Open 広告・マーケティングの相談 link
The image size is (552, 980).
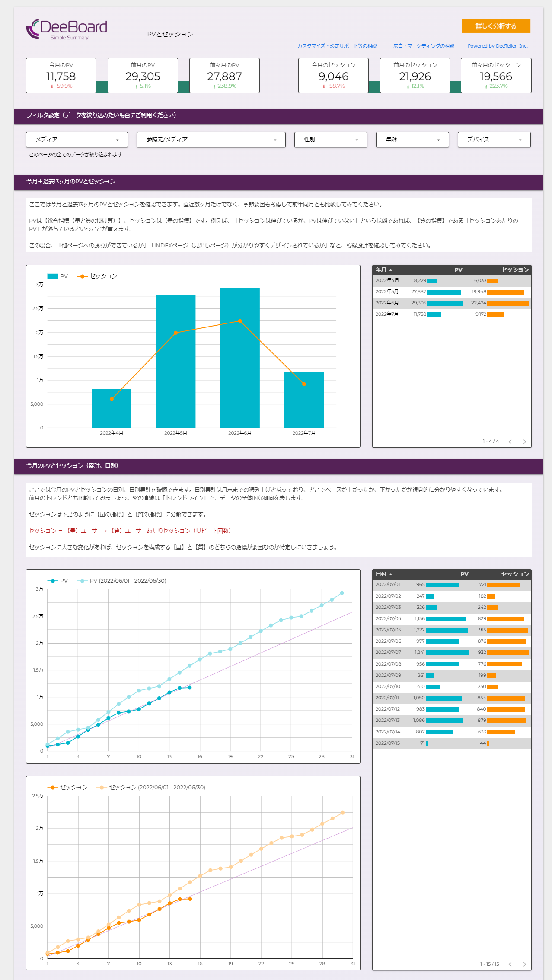pos(423,46)
